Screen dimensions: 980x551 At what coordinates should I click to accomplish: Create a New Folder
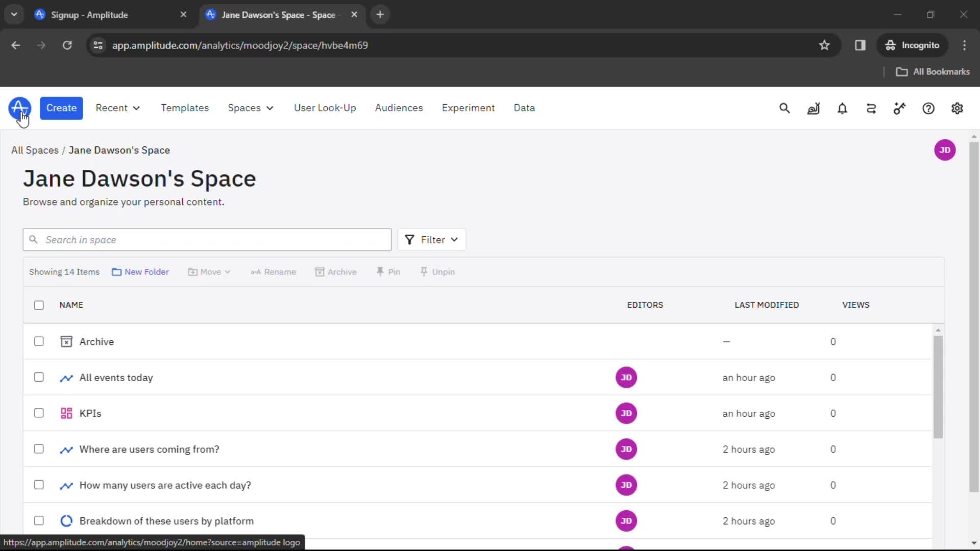140,272
